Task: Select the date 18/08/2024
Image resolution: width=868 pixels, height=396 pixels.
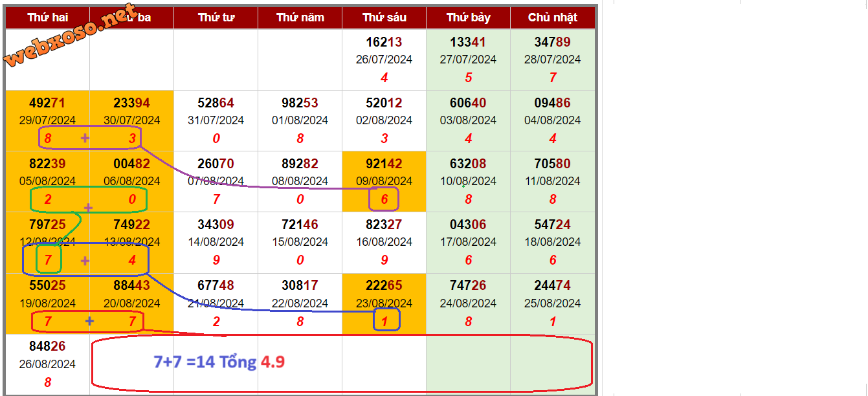Action: tap(553, 241)
